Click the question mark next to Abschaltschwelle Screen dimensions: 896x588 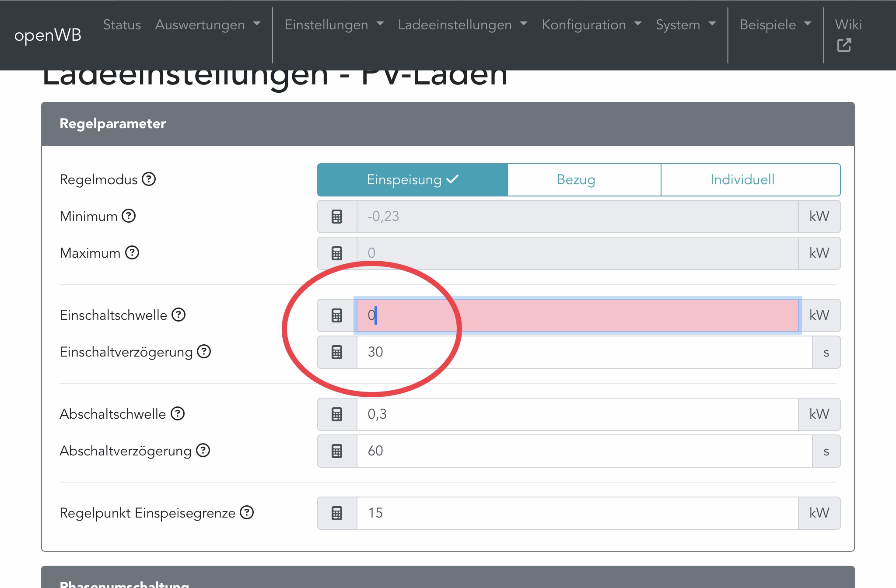click(x=178, y=414)
